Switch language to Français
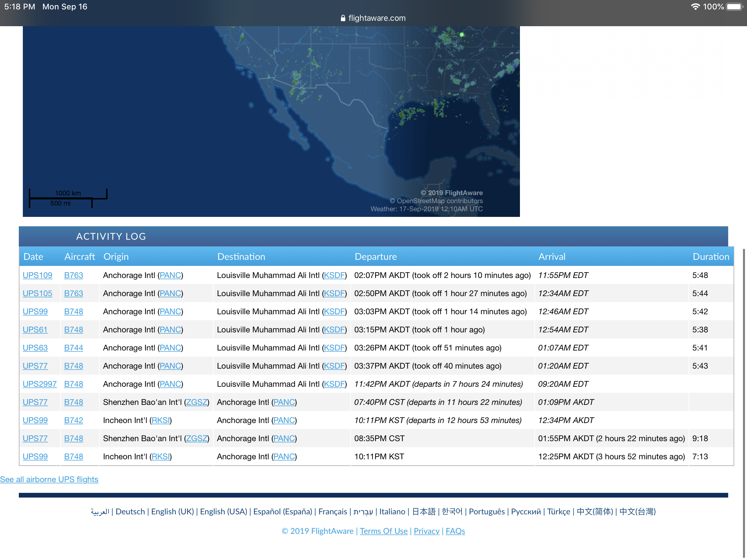Image resolution: width=747 pixels, height=560 pixels. tap(333, 512)
